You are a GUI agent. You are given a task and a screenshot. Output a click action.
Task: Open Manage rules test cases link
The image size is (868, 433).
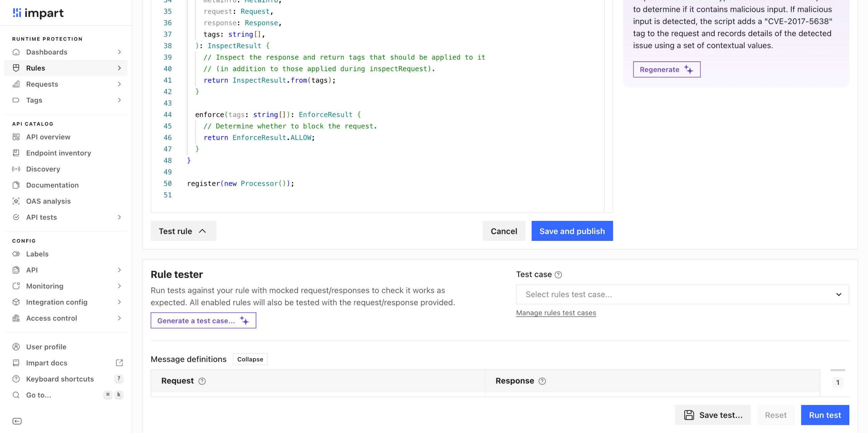coord(556,313)
